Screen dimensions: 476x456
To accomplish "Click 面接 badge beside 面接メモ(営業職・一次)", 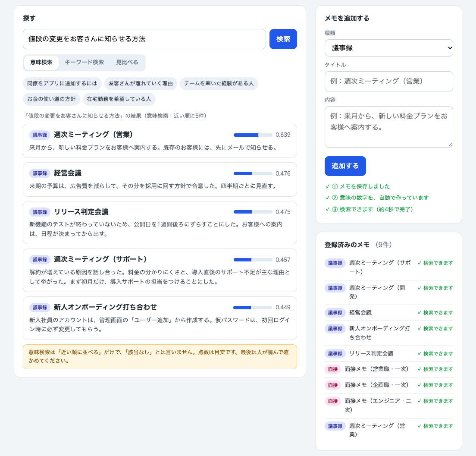I will (333, 369).
